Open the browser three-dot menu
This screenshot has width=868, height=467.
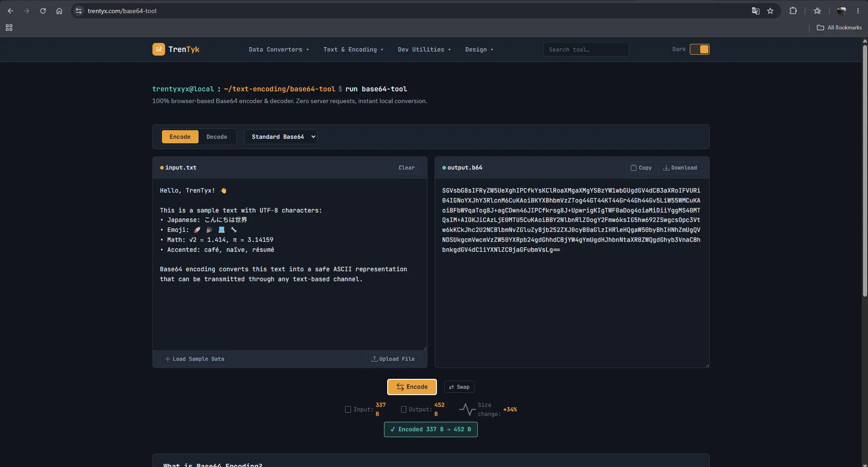coord(858,11)
